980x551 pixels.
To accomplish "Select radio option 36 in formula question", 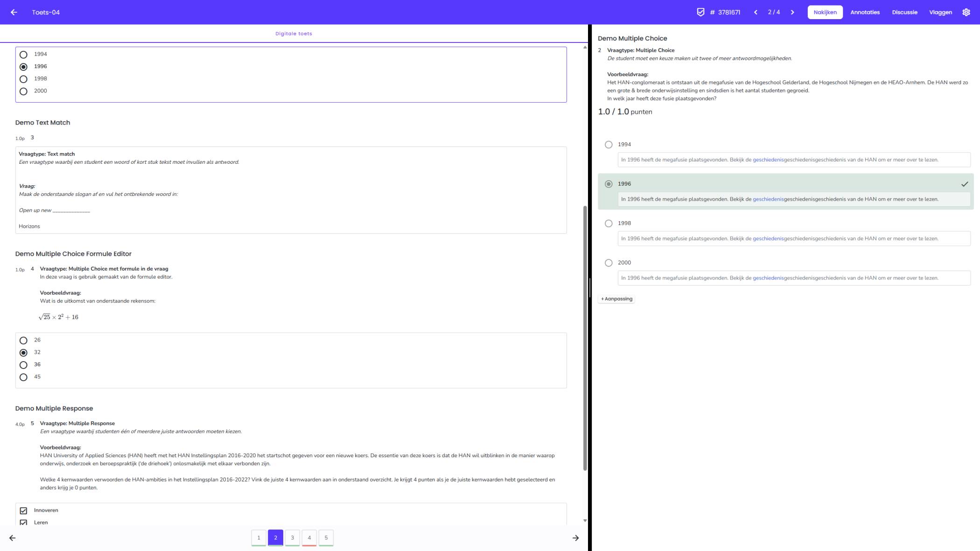I will tap(23, 365).
